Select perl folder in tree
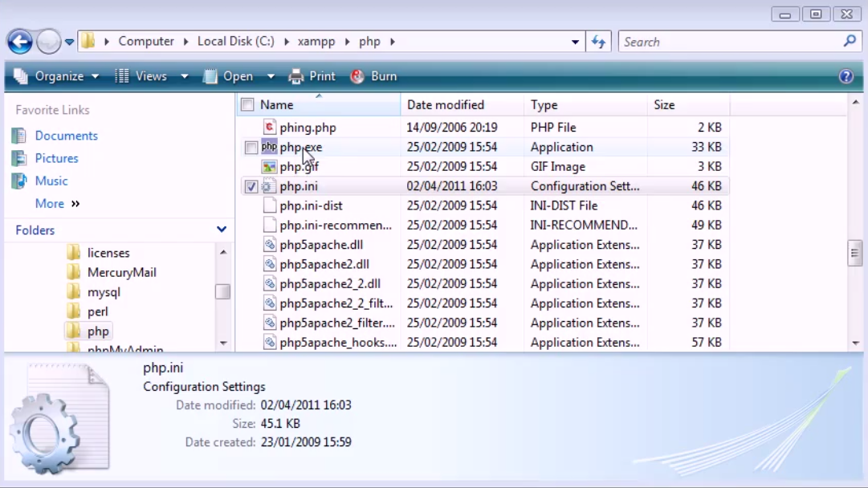Image resolution: width=868 pixels, height=488 pixels. [97, 311]
